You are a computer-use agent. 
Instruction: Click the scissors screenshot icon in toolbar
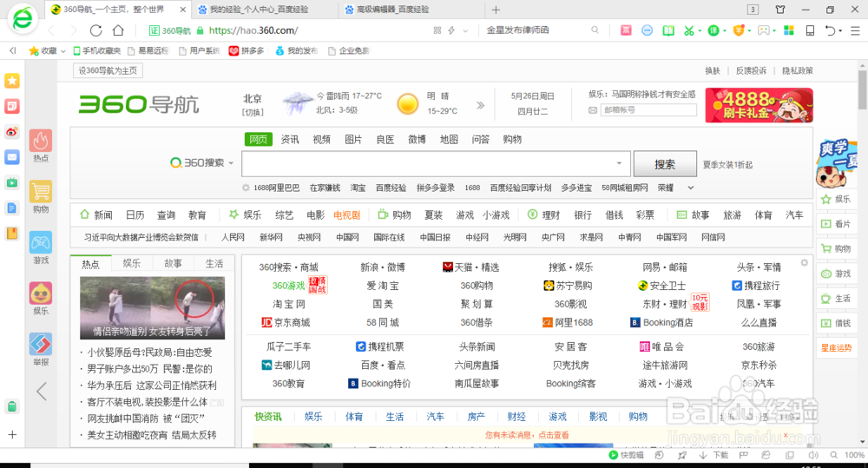coord(688,30)
